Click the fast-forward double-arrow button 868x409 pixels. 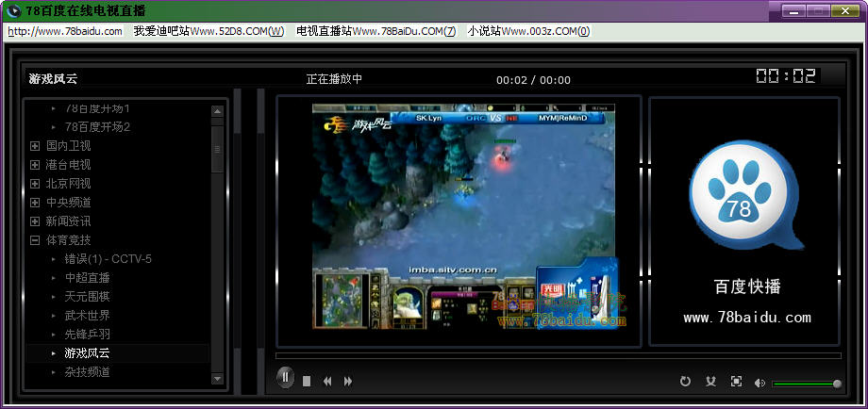347,382
